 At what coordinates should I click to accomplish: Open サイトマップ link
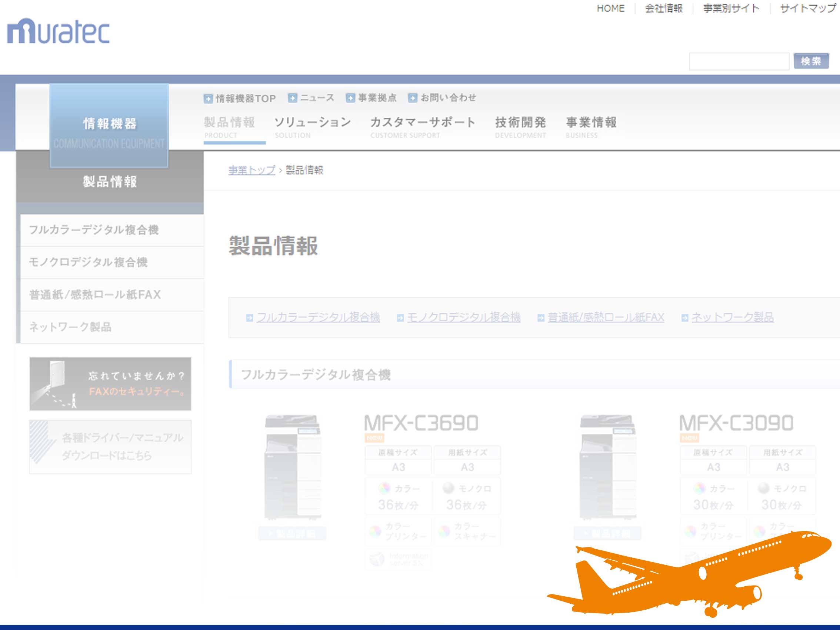(x=808, y=9)
